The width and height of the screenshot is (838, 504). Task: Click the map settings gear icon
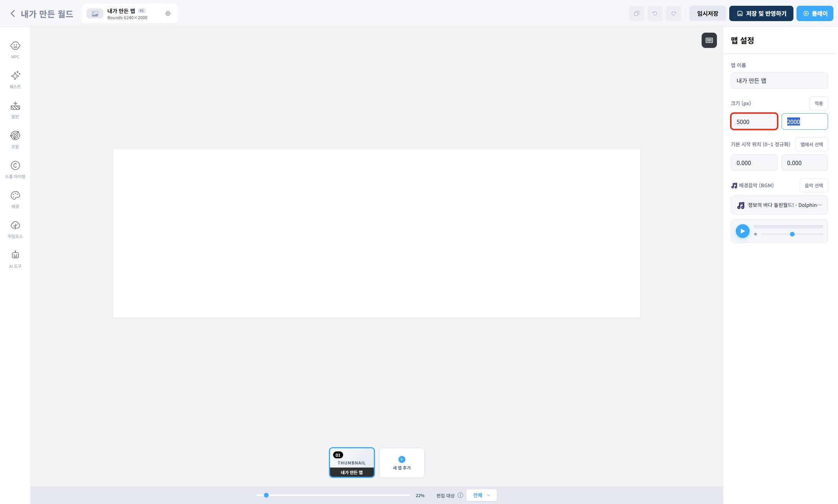(168, 13)
